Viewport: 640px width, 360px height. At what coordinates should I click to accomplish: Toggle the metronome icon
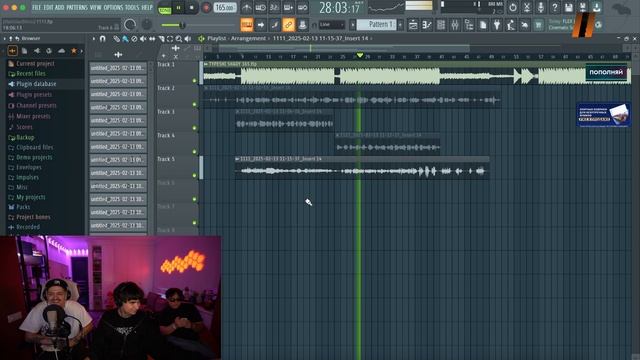click(246, 7)
